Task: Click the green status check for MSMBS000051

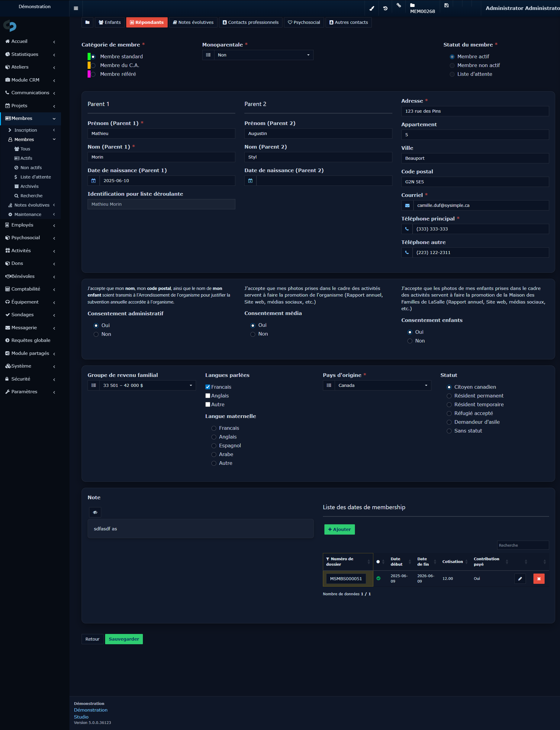Action: tap(378, 578)
